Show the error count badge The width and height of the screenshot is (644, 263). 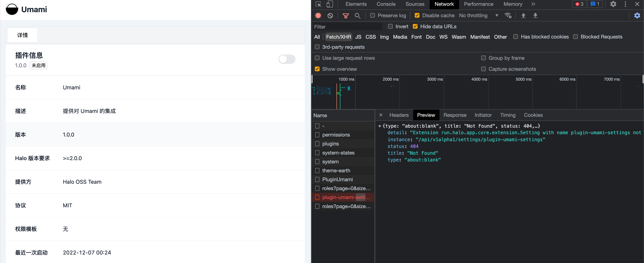(x=579, y=4)
